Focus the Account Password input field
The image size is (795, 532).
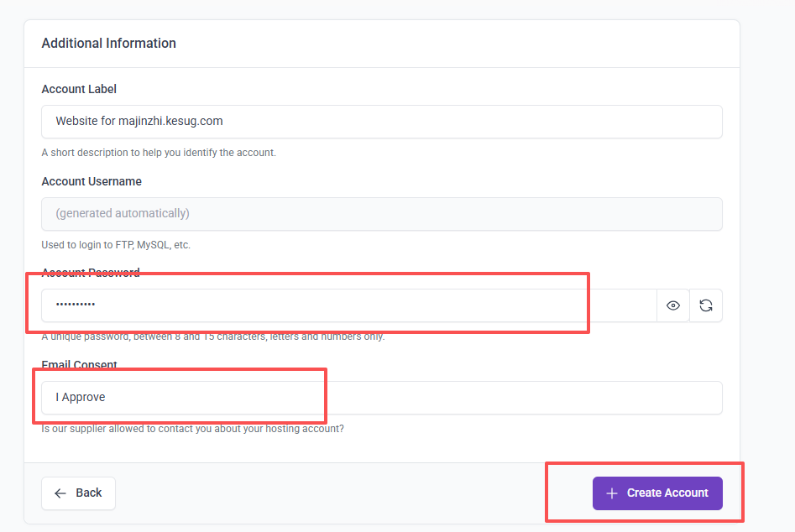tap(348, 305)
